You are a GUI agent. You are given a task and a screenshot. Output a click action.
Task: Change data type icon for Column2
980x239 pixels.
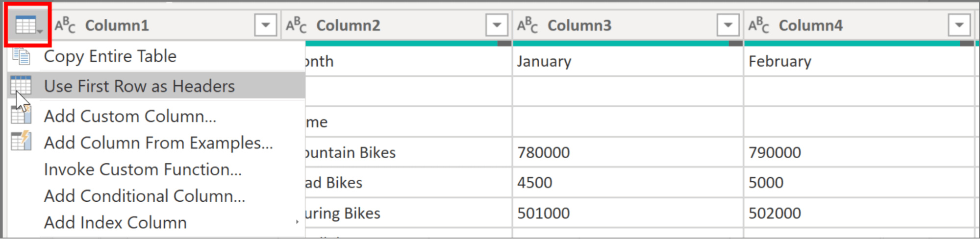[x=296, y=25]
